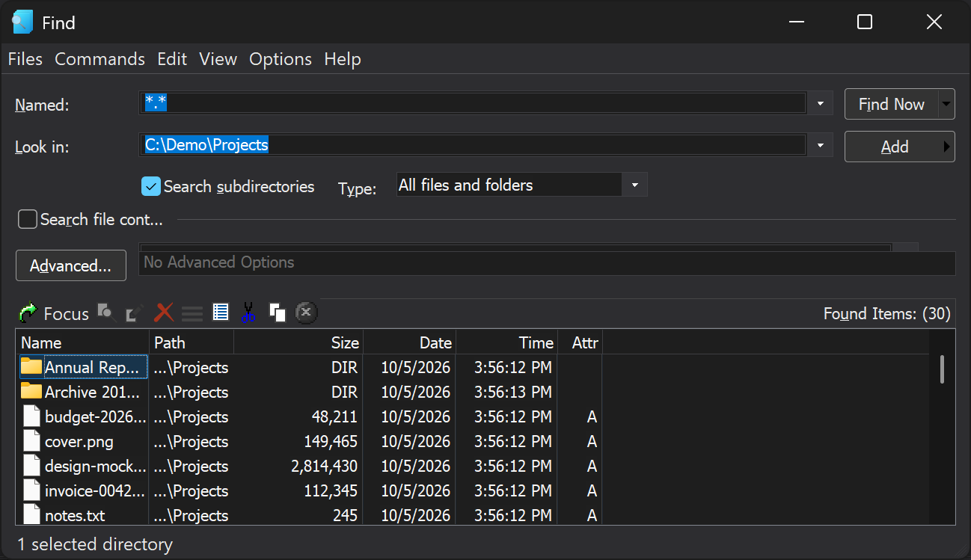Sort results by the Size column header

(298, 342)
